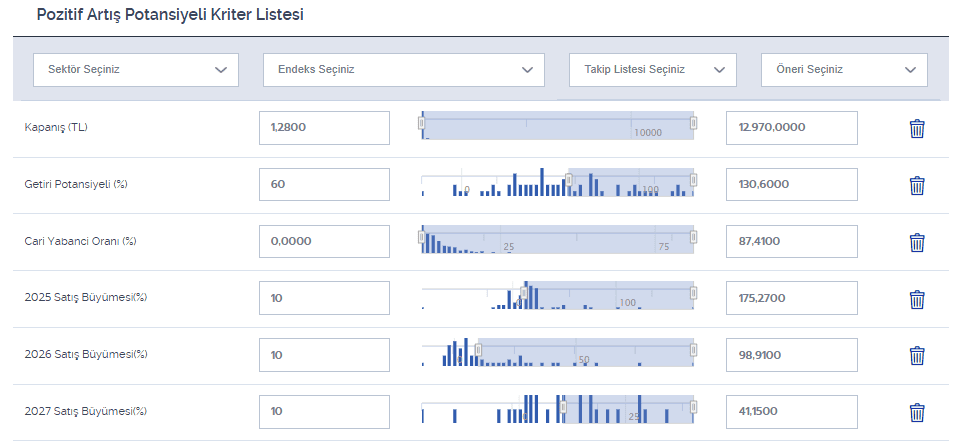The width and height of the screenshot is (954, 446).
Task: Remove the Getiri Potansiyeli criterion via trash icon
Action: (916, 185)
